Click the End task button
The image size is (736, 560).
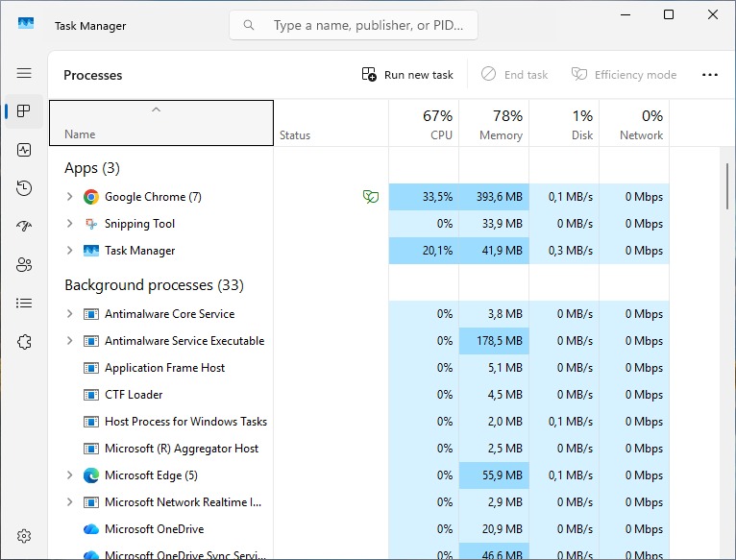click(x=514, y=75)
